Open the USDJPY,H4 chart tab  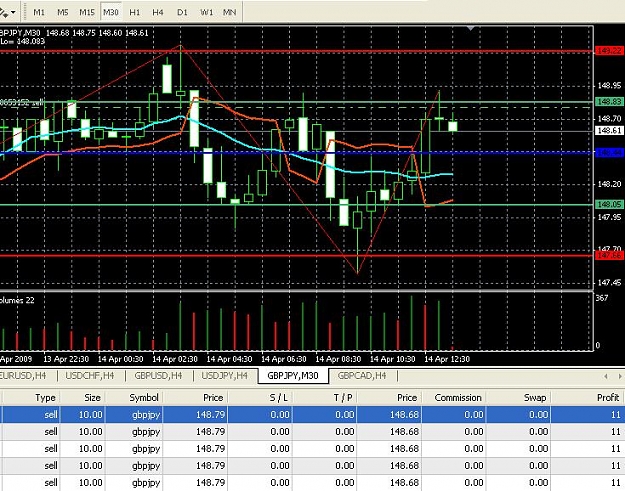(224, 375)
